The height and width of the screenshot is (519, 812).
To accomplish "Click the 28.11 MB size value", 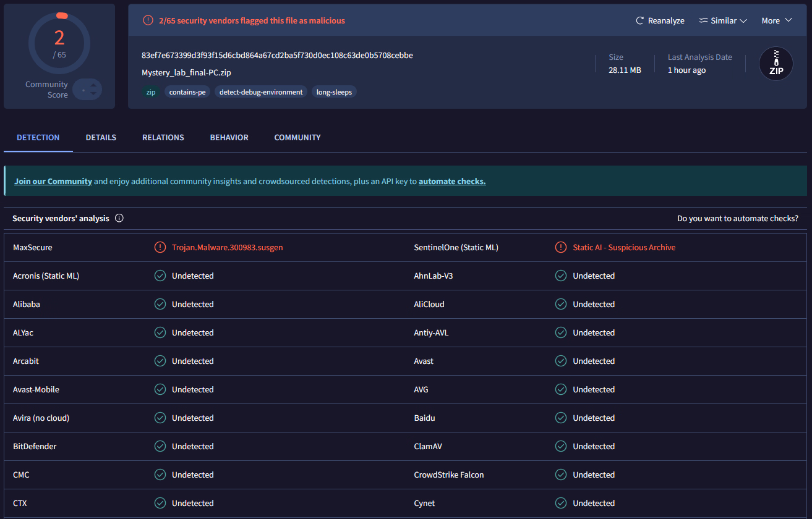I will click(625, 70).
